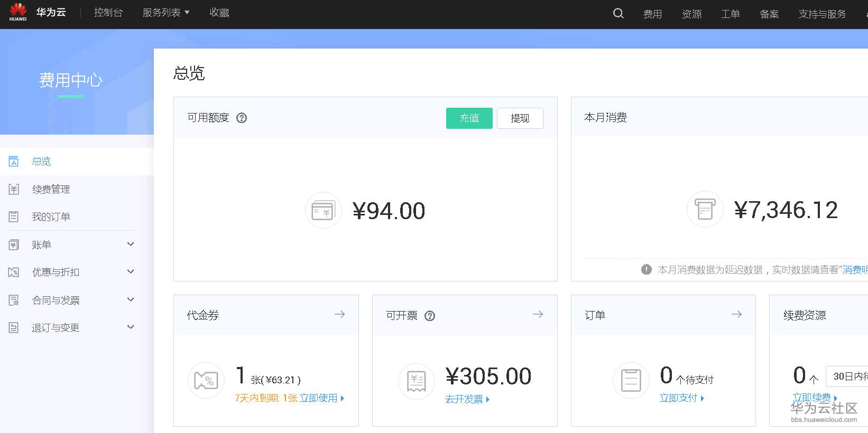Open 收藏 in top bar
The width and height of the screenshot is (868, 433).
coord(219,13)
